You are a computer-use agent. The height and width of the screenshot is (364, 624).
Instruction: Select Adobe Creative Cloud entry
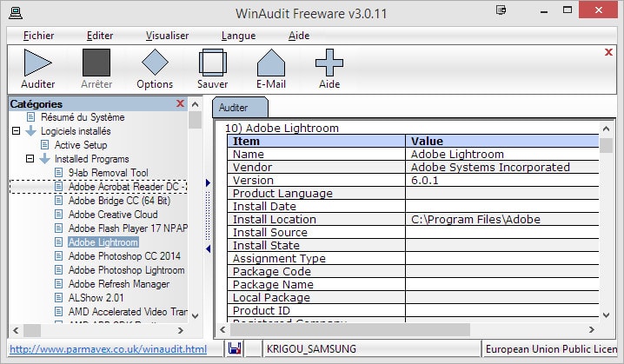[x=113, y=215]
